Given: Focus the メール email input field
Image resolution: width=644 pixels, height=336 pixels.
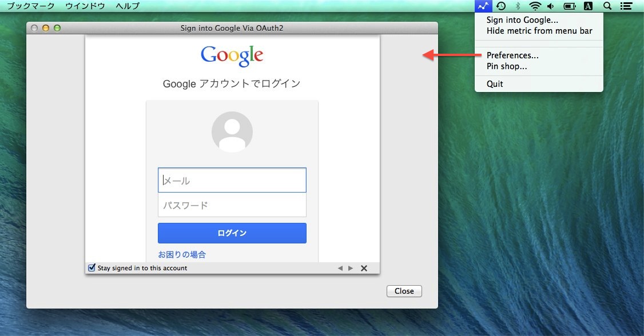Looking at the screenshot, I should click(232, 180).
